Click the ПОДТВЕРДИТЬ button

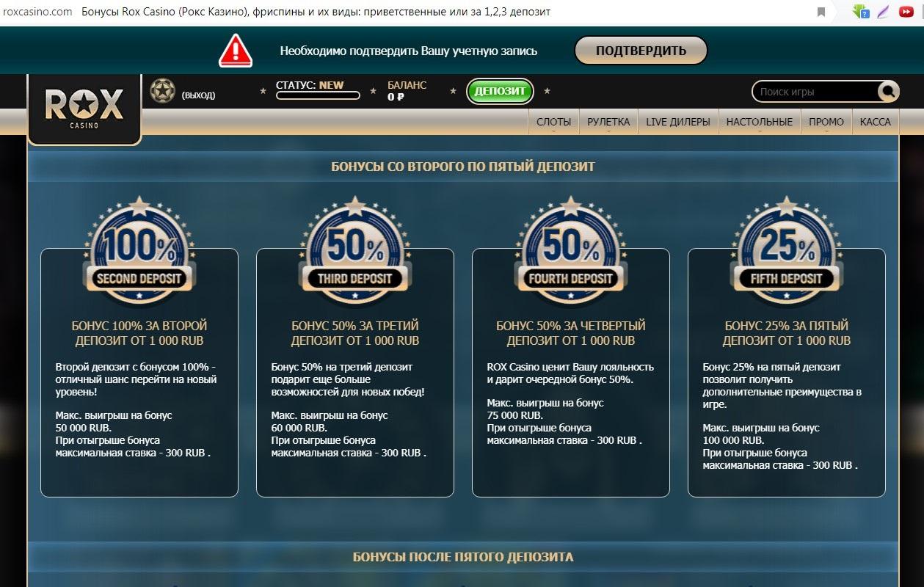(x=641, y=51)
